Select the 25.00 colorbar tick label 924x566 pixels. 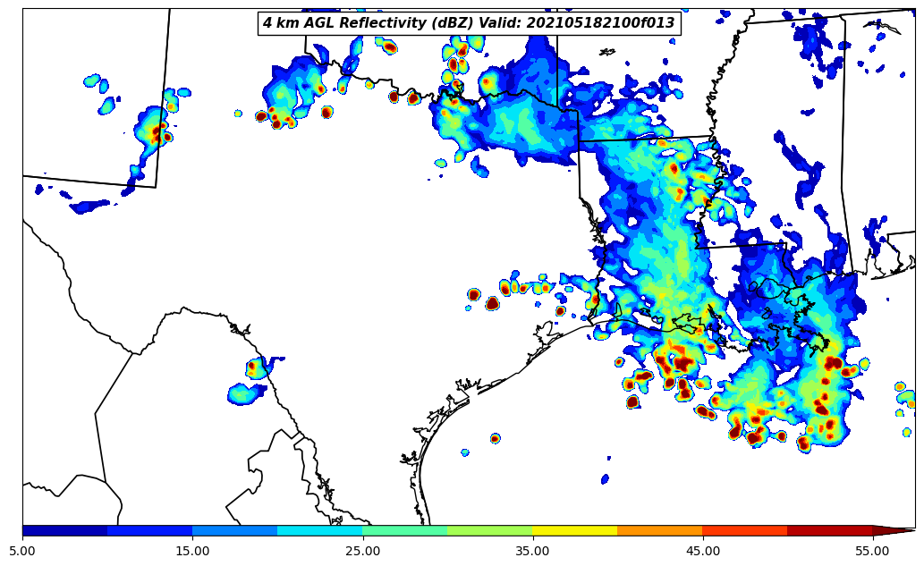[362, 551]
